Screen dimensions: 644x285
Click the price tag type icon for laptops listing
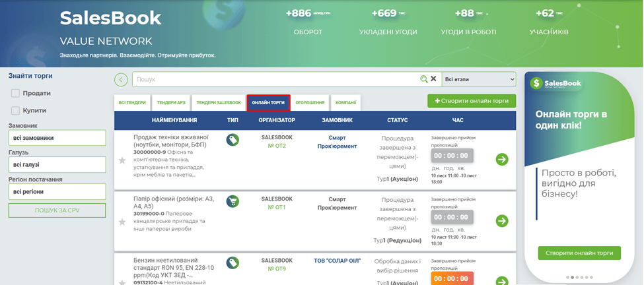pyautogui.click(x=233, y=140)
